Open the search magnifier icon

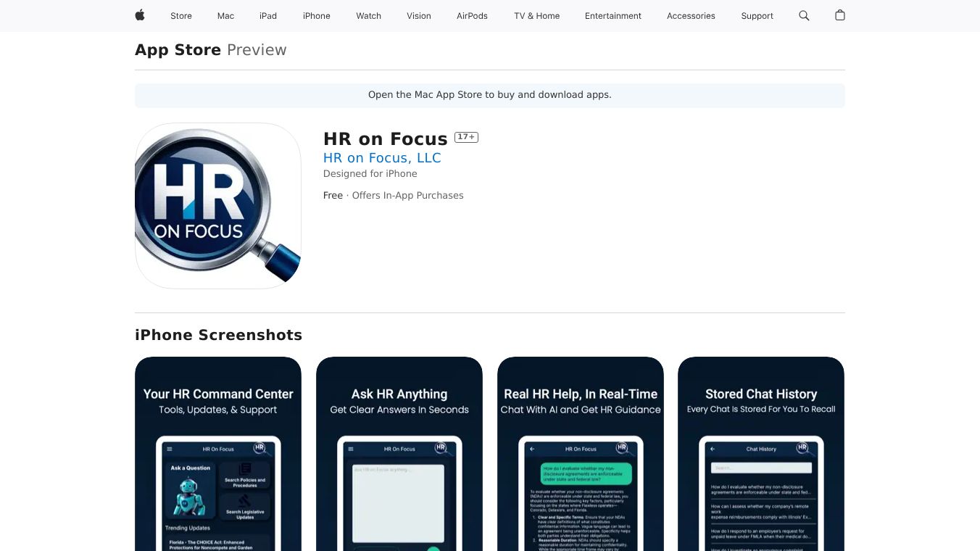click(x=804, y=15)
